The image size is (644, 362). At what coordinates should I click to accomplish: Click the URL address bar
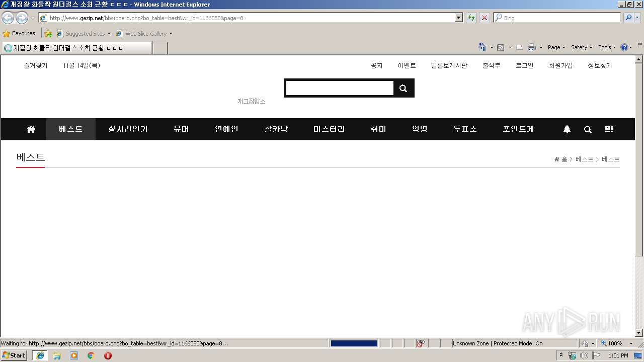pyautogui.click(x=247, y=18)
